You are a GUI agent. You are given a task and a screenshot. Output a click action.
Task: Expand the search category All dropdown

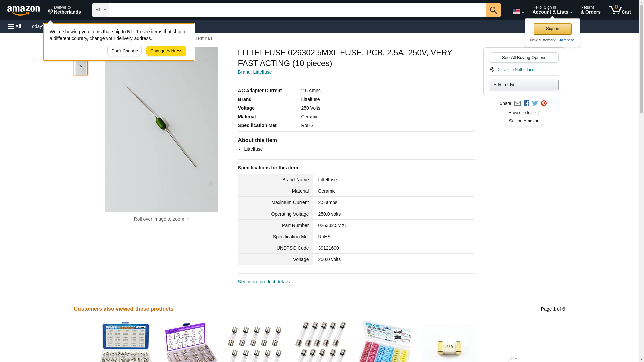point(101,10)
